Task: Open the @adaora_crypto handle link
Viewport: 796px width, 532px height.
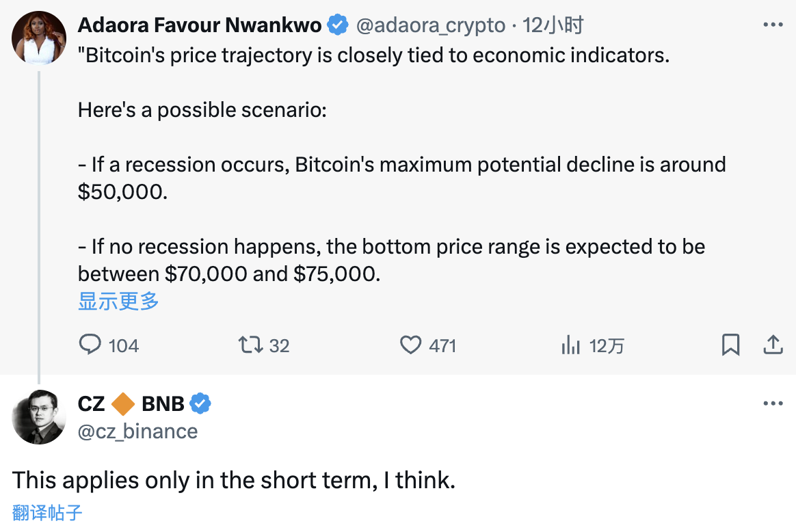Action: [431, 26]
